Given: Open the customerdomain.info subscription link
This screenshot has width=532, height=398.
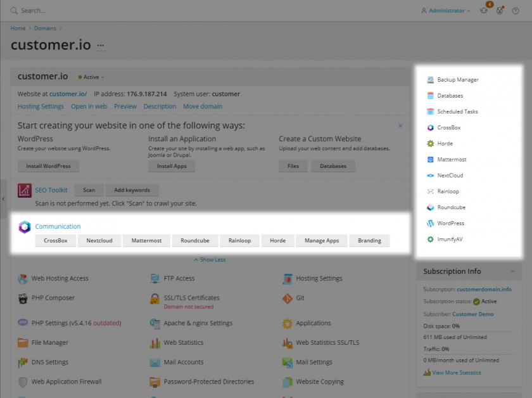Looking at the screenshot, I should [x=484, y=290].
